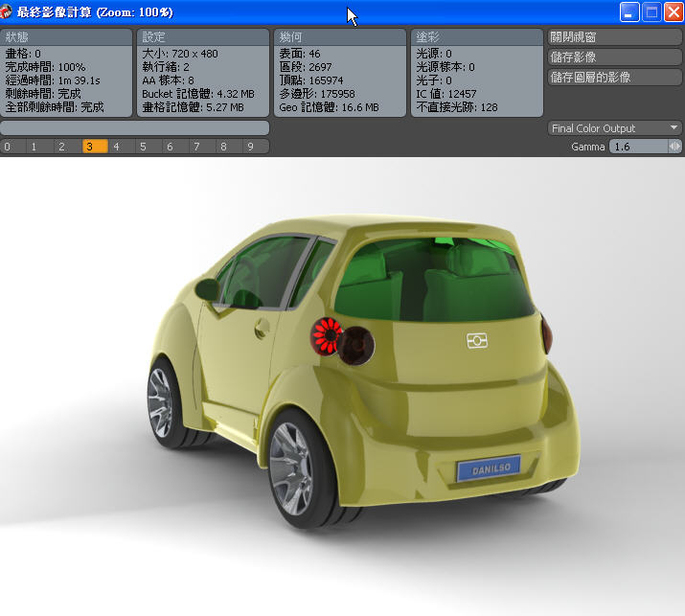Image resolution: width=685 pixels, height=616 pixels.
Task: Click the text 'AA 樣本: 8'
Action: [169, 80]
